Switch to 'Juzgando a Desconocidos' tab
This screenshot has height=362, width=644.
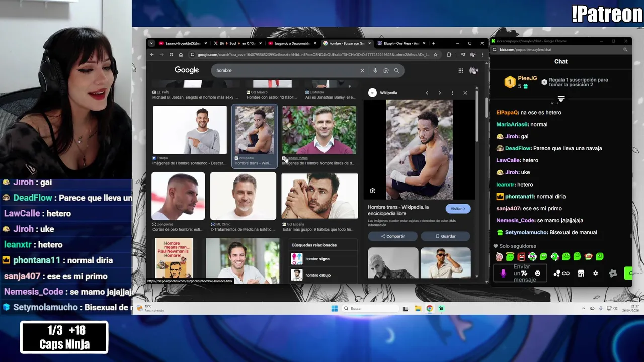point(292,43)
